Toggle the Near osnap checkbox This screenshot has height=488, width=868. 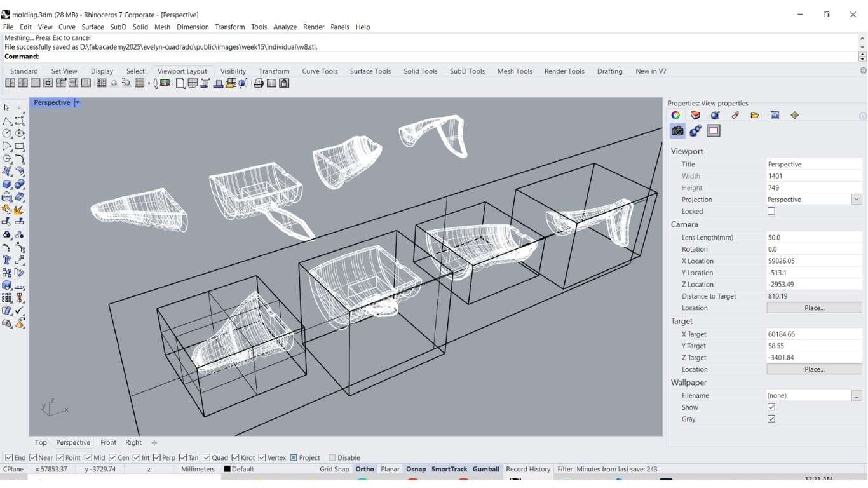33,457
